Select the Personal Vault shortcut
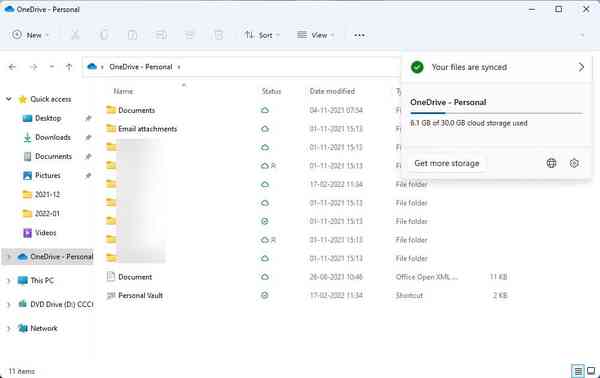The image size is (600, 378). (x=140, y=295)
